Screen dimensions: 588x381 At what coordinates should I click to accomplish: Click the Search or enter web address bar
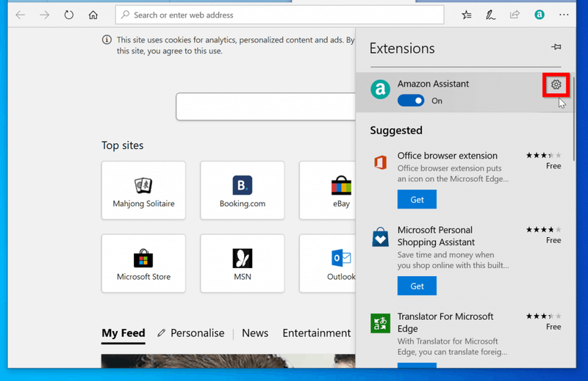tap(280, 15)
